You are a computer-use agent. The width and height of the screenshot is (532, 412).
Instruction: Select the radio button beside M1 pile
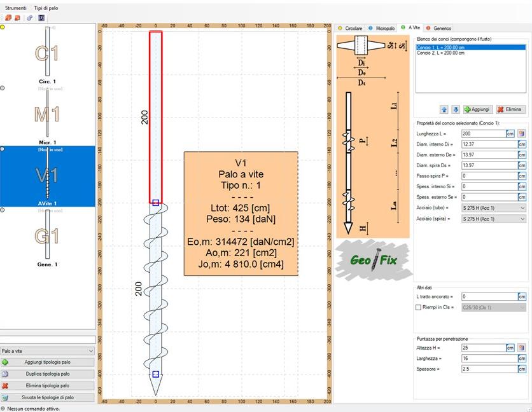pos(3,88)
